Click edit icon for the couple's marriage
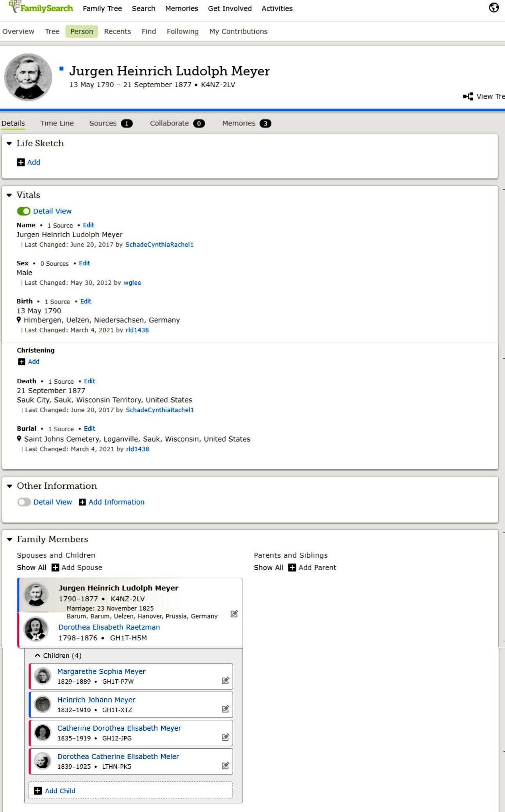The height and width of the screenshot is (812, 505). 234,613
